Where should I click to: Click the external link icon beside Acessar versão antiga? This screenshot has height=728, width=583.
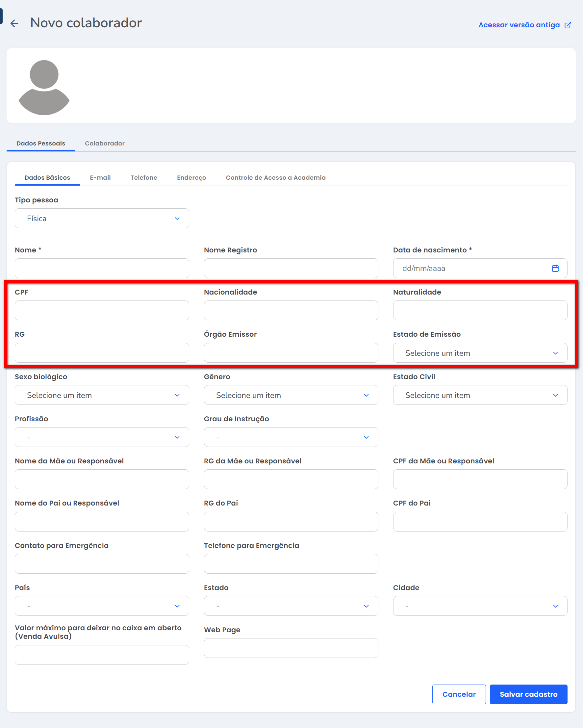point(568,25)
